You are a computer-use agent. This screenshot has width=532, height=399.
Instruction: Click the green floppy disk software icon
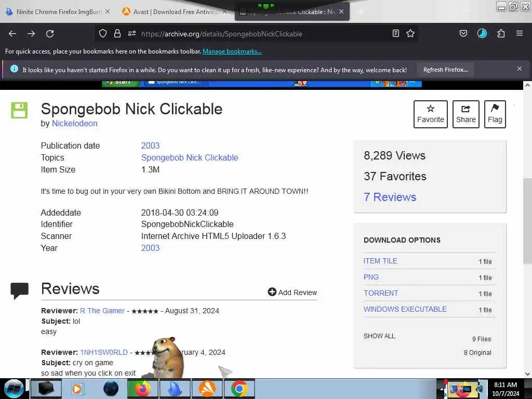19,110
